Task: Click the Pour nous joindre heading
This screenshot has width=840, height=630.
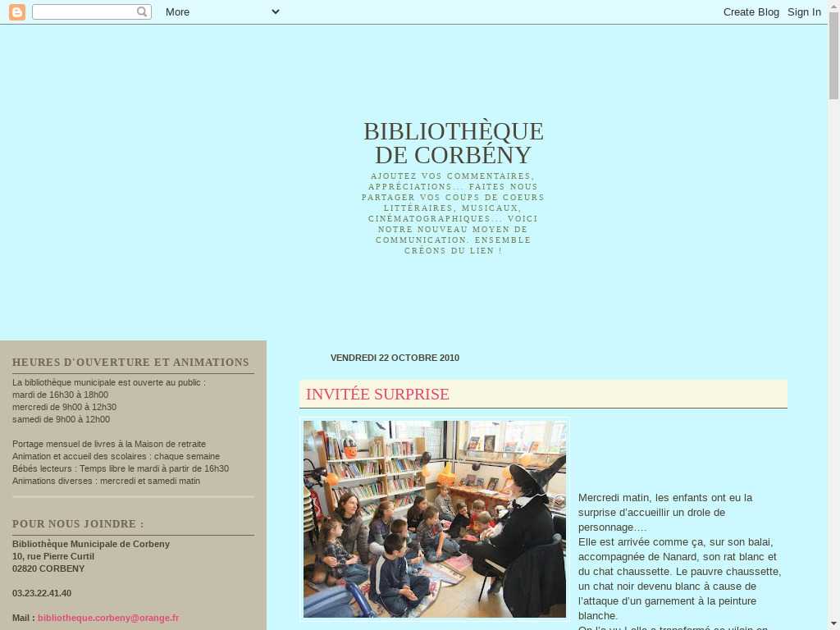Action: click(78, 524)
